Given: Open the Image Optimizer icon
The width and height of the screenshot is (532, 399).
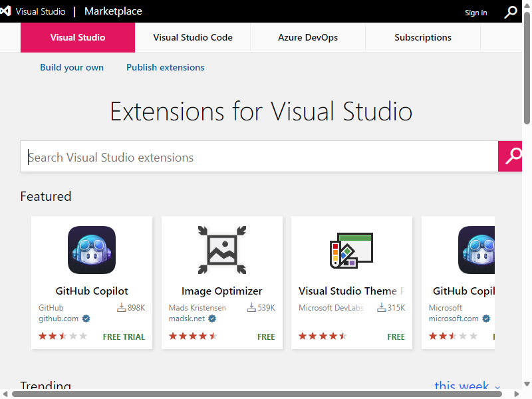Looking at the screenshot, I should point(222,250).
